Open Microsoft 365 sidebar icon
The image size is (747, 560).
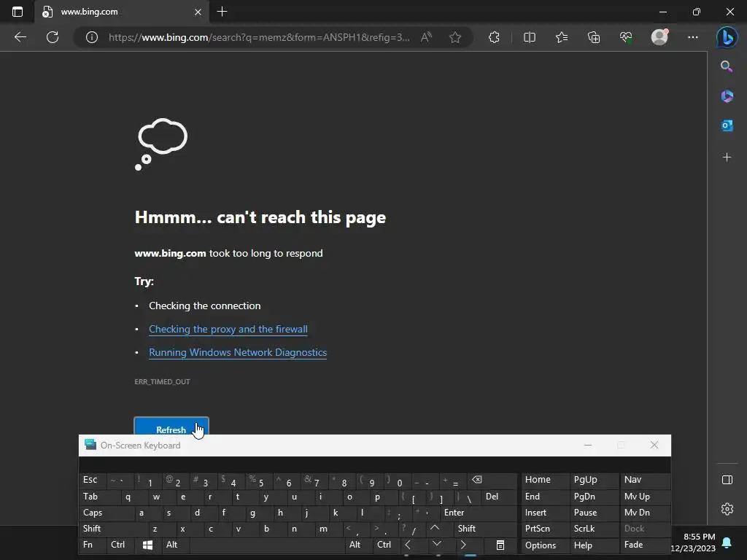(727, 96)
